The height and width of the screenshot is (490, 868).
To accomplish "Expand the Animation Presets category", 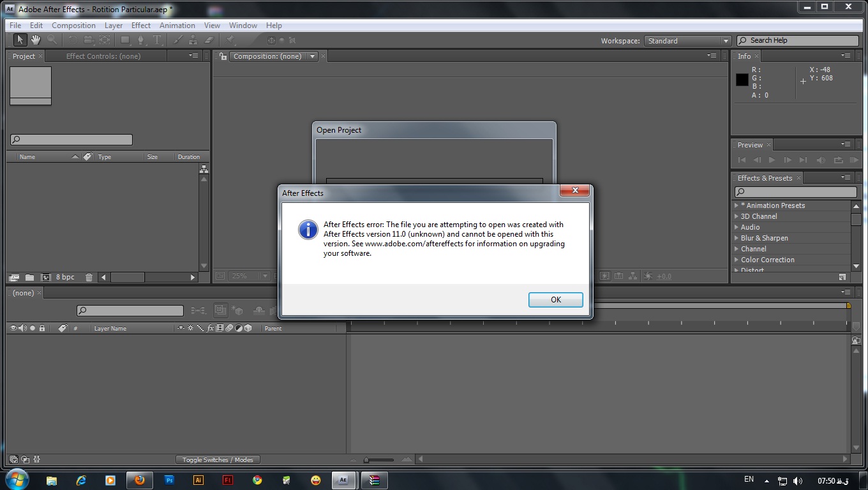I will pos(736,205).
